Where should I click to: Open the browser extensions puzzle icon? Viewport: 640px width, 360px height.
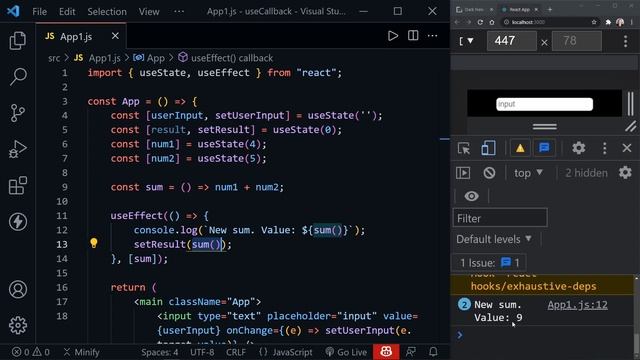click(x=608, y=22)
